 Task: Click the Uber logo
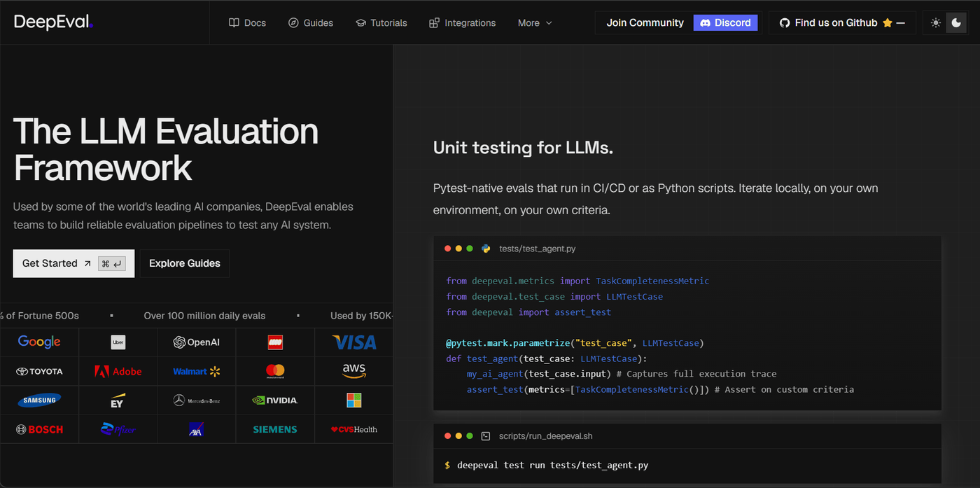click(x=118, y=342)
